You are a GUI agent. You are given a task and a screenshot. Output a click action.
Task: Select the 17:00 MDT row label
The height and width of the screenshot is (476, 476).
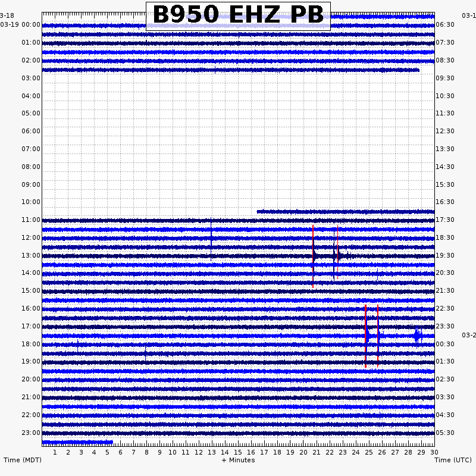point(31,326)
